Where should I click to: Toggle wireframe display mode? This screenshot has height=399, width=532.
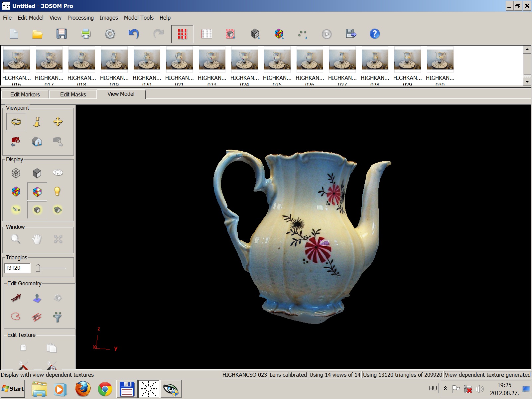coord(16,173)
